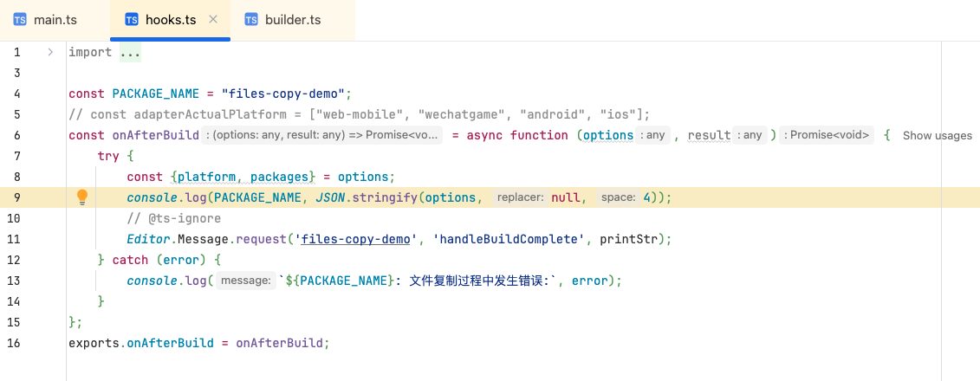This screenshot has width=980, height=381.
Task: Click the lightbulb quick-fix icon
Action: (82, 197)
